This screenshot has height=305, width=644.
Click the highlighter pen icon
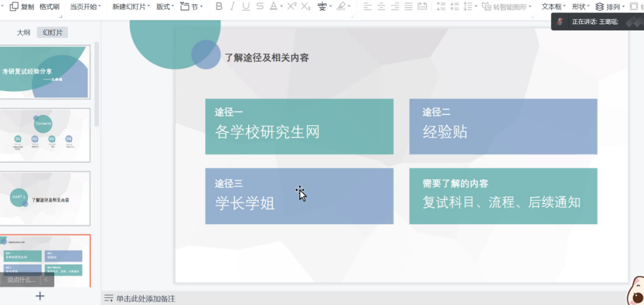(x=341, y=7)
